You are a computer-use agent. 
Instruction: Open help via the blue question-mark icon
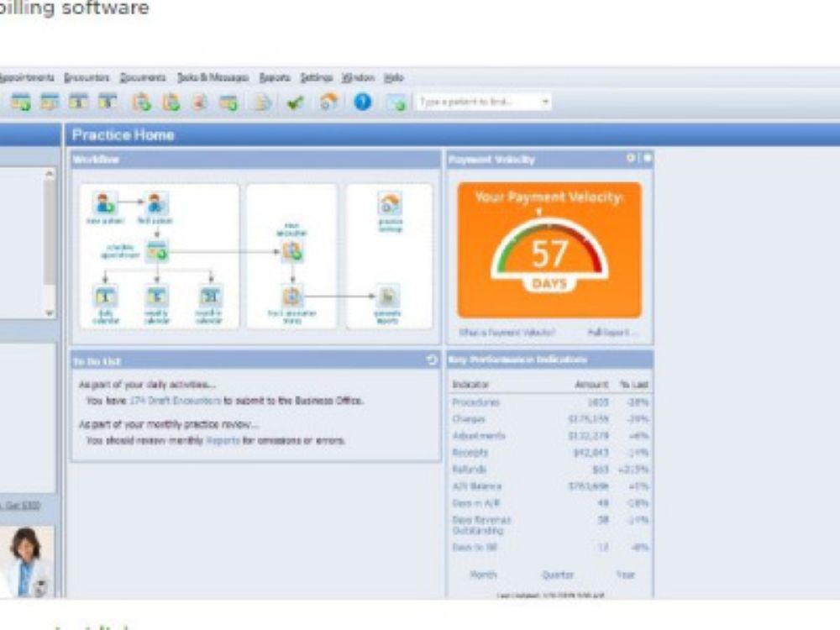(x=363, y=102)
